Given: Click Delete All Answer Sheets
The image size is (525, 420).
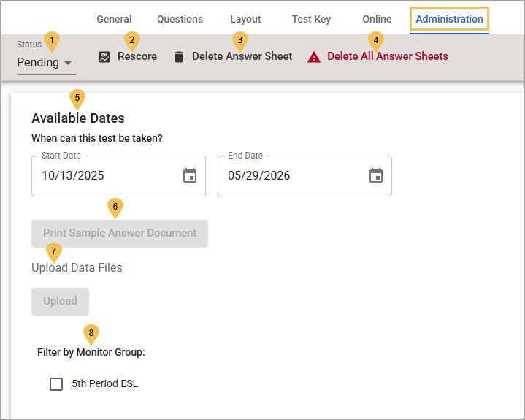Looking at the screenshot, I should point(388,56).
